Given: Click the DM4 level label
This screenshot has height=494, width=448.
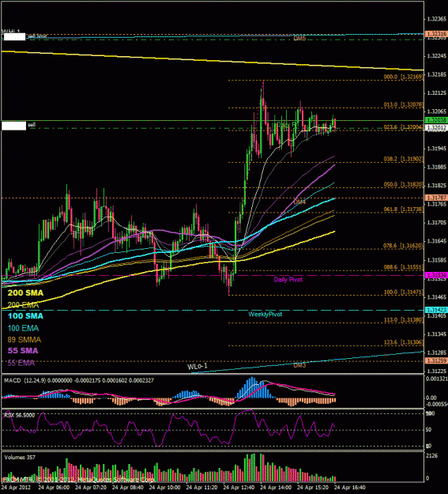Looking at the screenshot, I should pos(299,202).
